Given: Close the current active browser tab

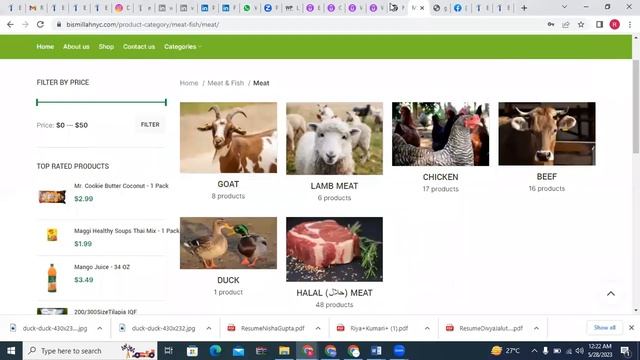Looking at the screenshot, I should (x=422, y=8).
